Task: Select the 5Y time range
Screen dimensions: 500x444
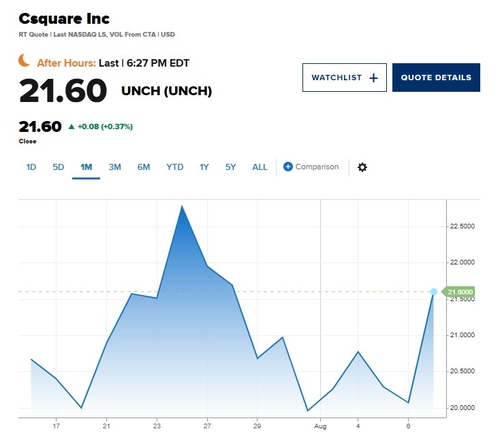Action: [230, 167]
